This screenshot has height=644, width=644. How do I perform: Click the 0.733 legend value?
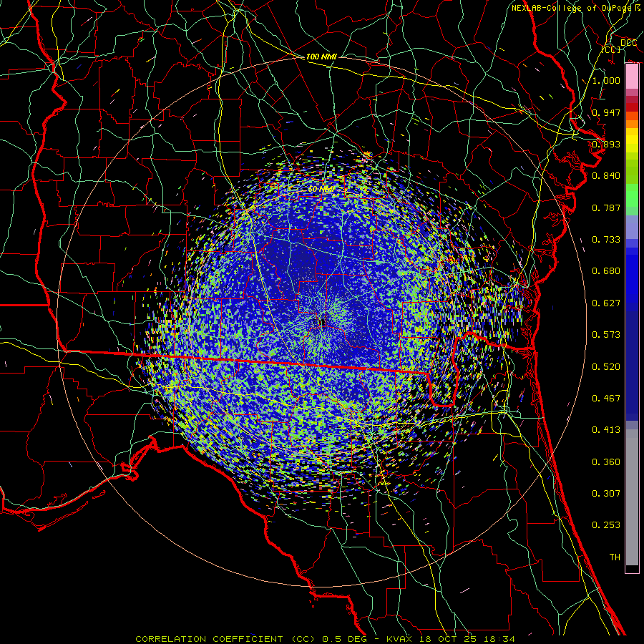606,240
